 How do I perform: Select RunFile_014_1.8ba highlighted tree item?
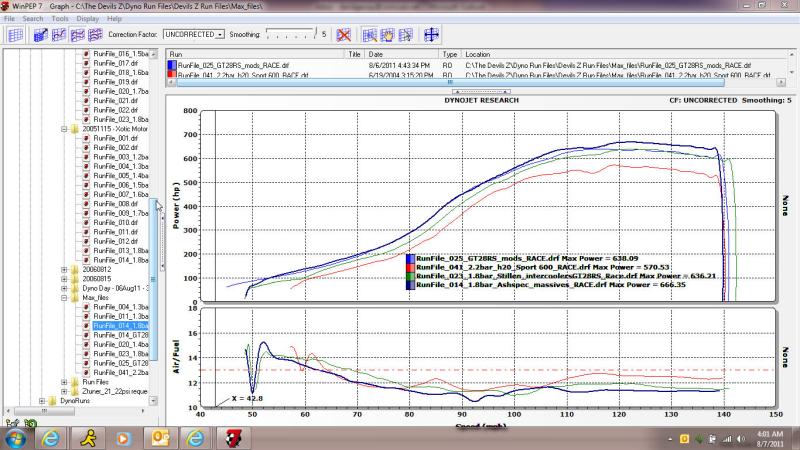click(120, 326)
